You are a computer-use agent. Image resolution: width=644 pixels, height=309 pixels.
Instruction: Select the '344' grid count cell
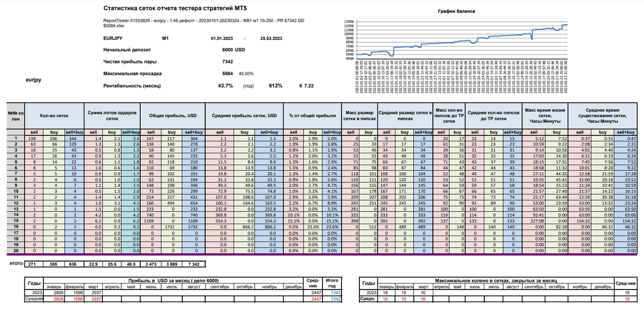click(74, 138)
